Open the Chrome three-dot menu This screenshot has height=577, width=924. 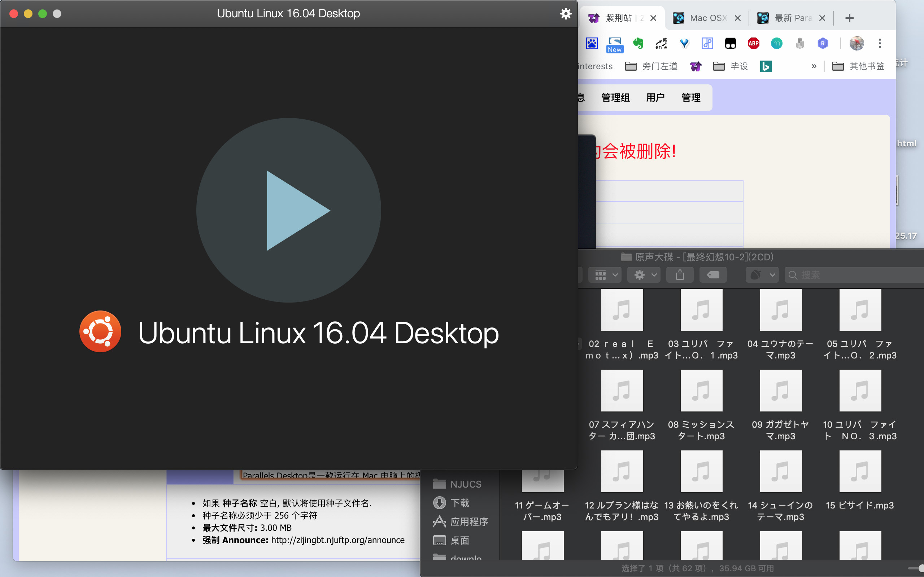coord(880,44)
